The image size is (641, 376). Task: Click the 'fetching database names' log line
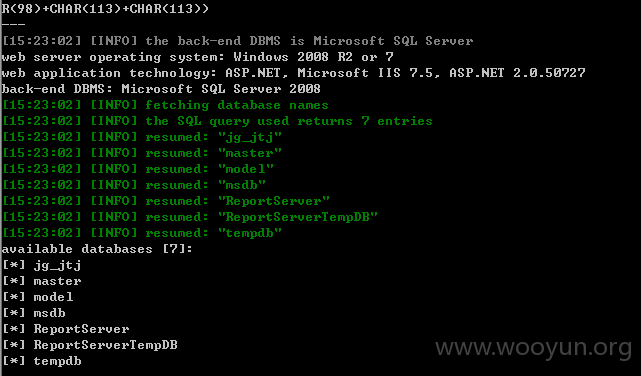click(x=165, y=105)
